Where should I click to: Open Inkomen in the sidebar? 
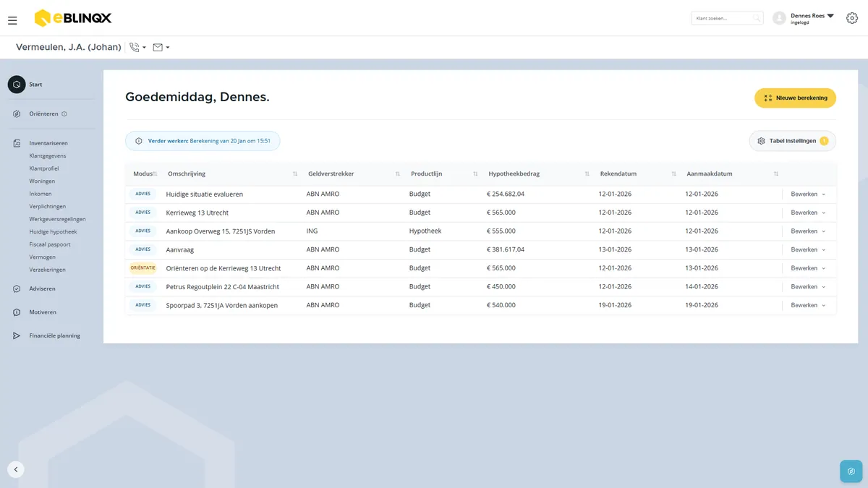(41, 194)
